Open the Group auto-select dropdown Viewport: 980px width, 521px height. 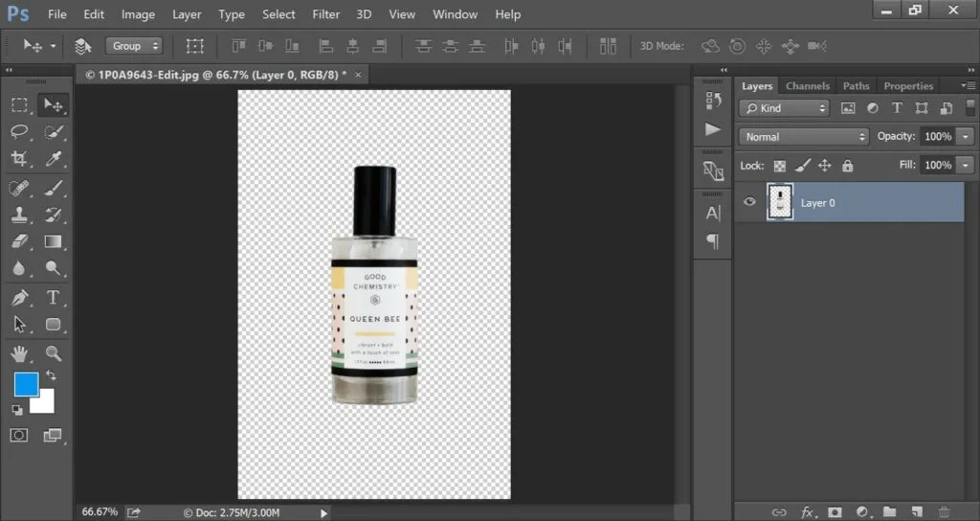tap(134, 46)
